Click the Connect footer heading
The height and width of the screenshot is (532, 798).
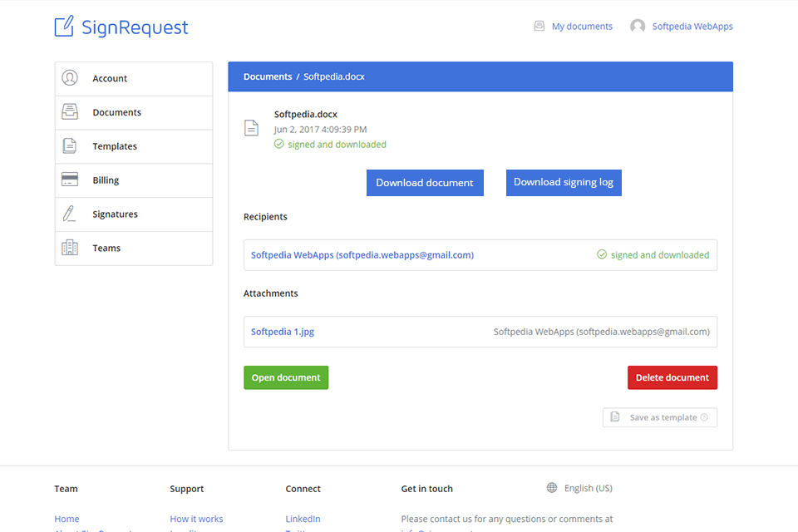pos(303,489)
